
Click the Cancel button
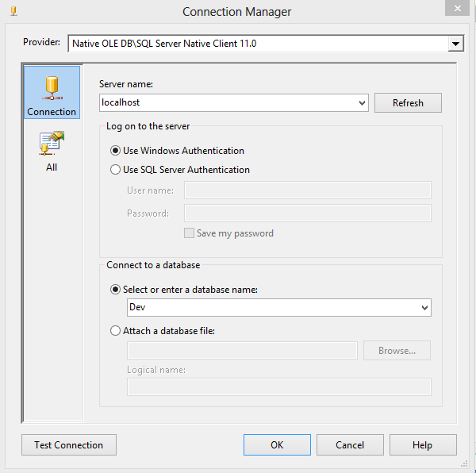pyautogui.click(x=350, y=444)
